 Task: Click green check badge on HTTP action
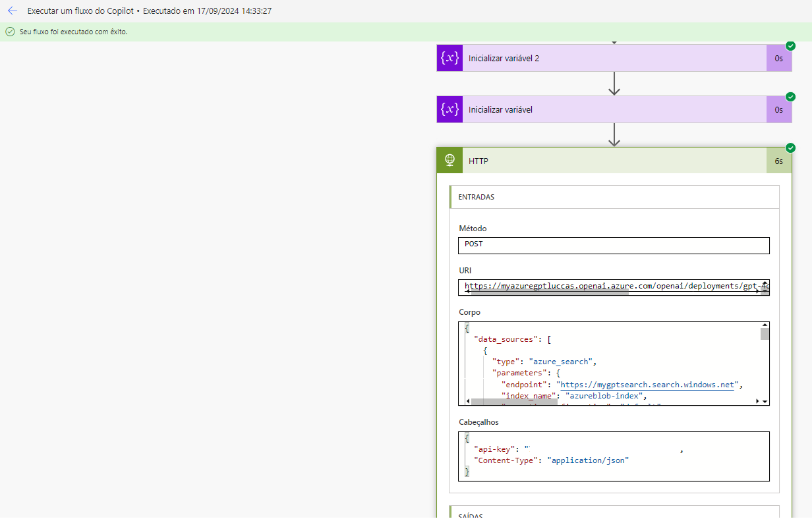click(x=790, y=148)
